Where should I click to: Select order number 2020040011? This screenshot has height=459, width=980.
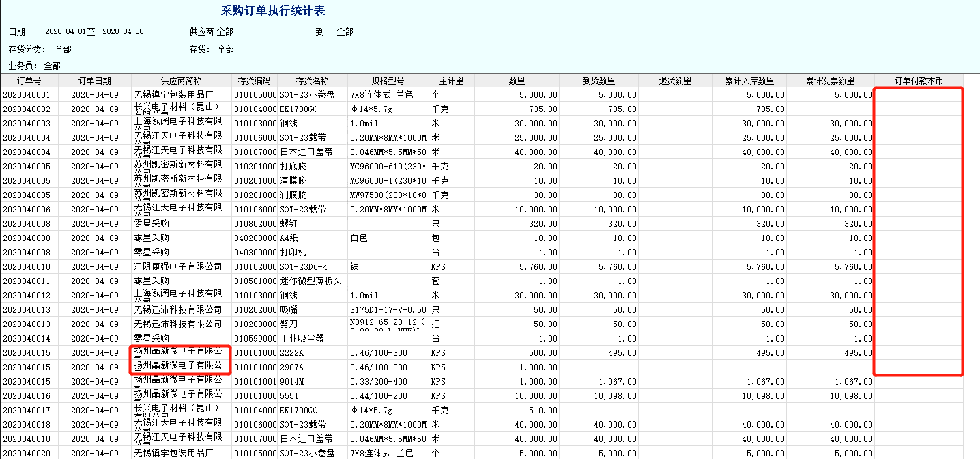click(27, 281)
